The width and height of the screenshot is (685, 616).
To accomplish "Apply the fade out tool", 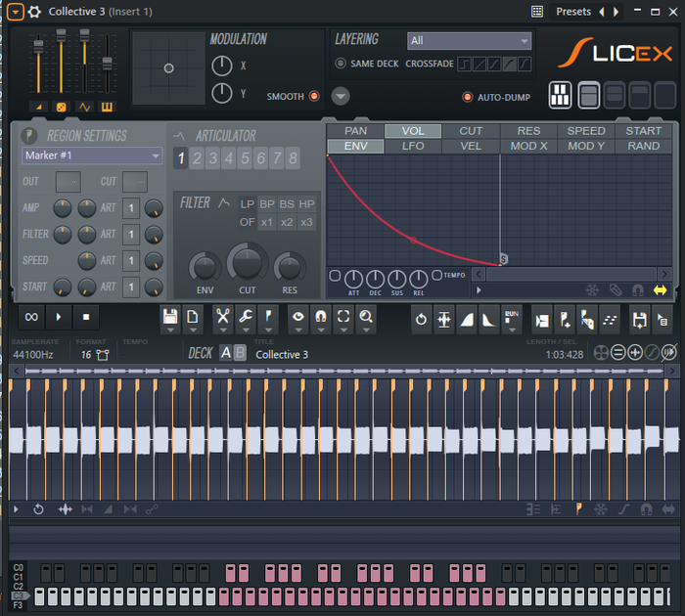I will (x=489, y=319).
